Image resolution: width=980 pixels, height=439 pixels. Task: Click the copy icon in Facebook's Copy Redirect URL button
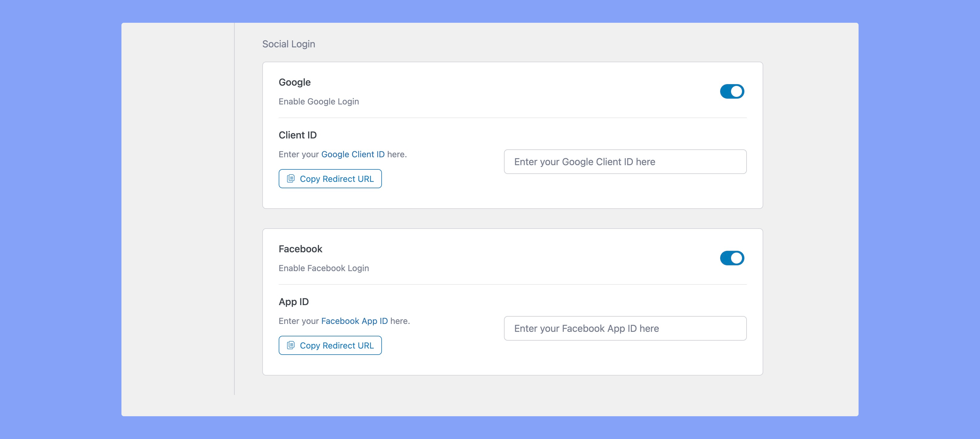point(291,345)
